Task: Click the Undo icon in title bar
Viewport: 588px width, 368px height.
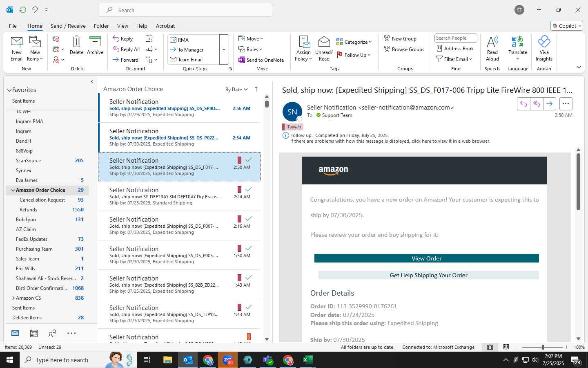Action: (35, 10)
